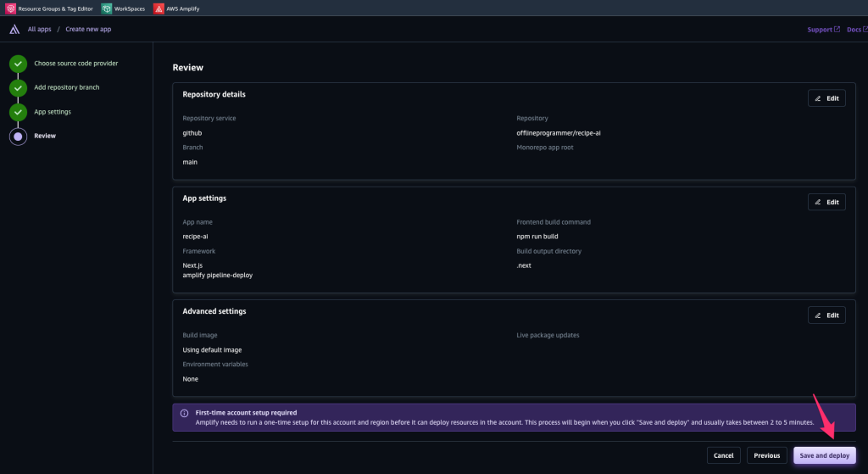868x474 pixels.
Task: Click the amplify pipeline-deploy text
Action: (218, 276)
